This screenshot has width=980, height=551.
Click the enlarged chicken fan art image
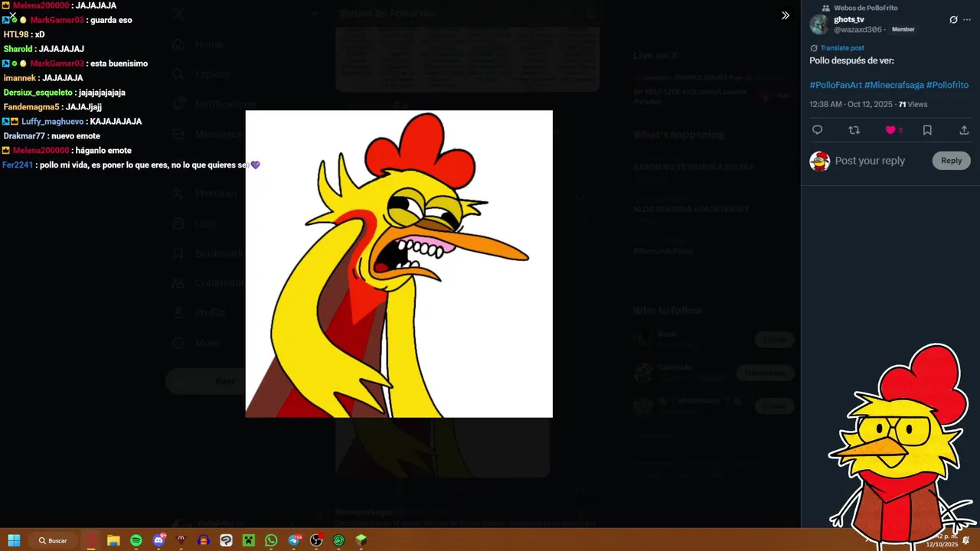tap(399, 264)
